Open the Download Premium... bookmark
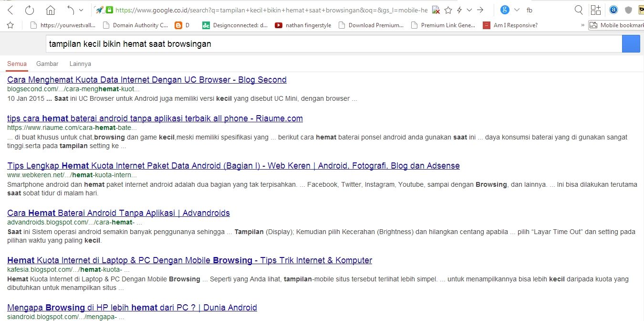The image size is (644, 321). click(371, 25)
